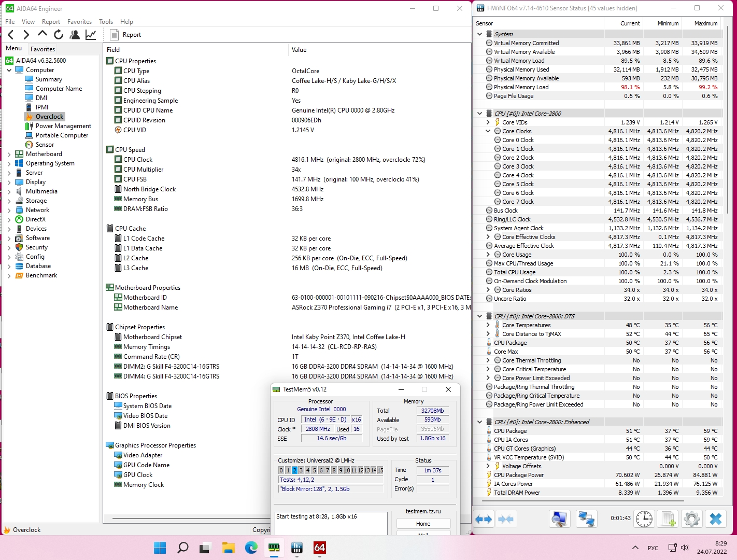Click the Value column header in AIDA64
The image size is (737, 560).
pos(379,50)
